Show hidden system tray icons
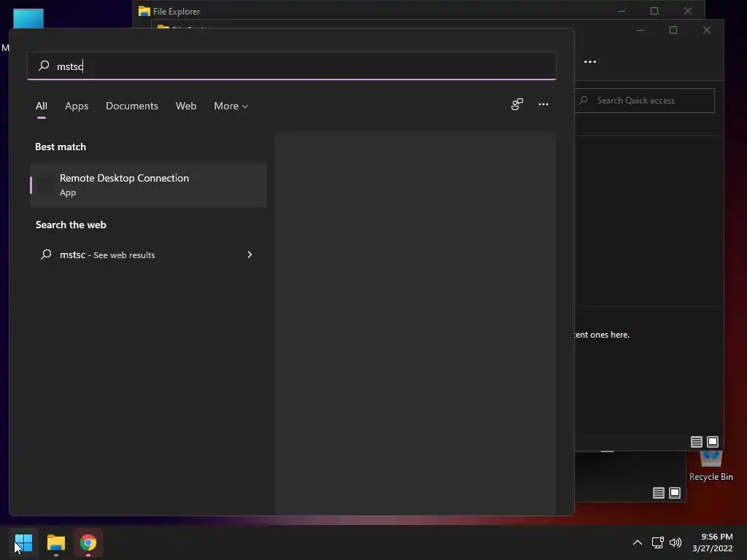Image resolution: width=747 pixels, height=560 pixels. pos(638,542)
